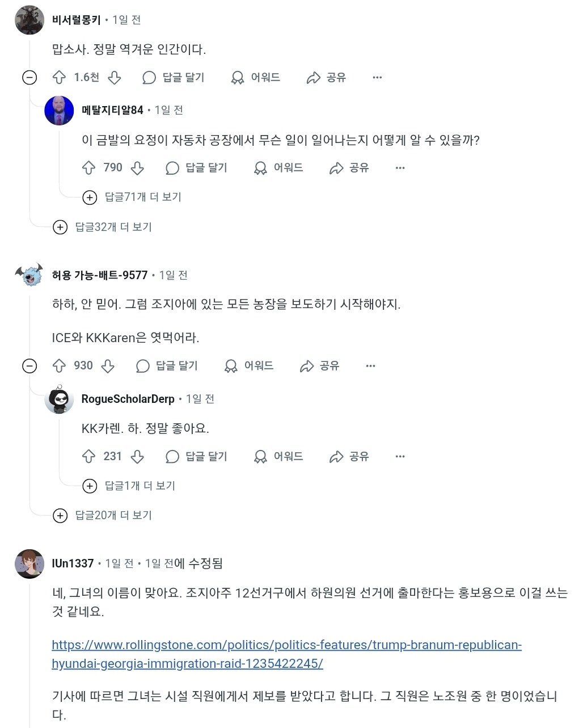This screenshot has width=583, height=728.
Task: Give an award to 메탈지티알84's reply
Action: coord(278,168)
